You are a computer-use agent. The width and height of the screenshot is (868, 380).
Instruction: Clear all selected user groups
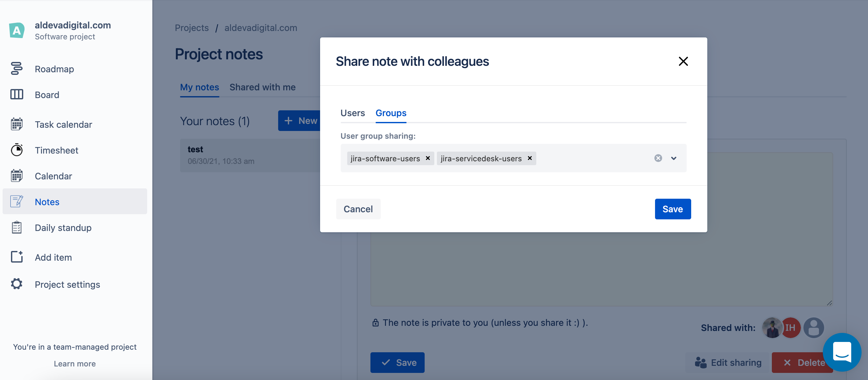658,158
